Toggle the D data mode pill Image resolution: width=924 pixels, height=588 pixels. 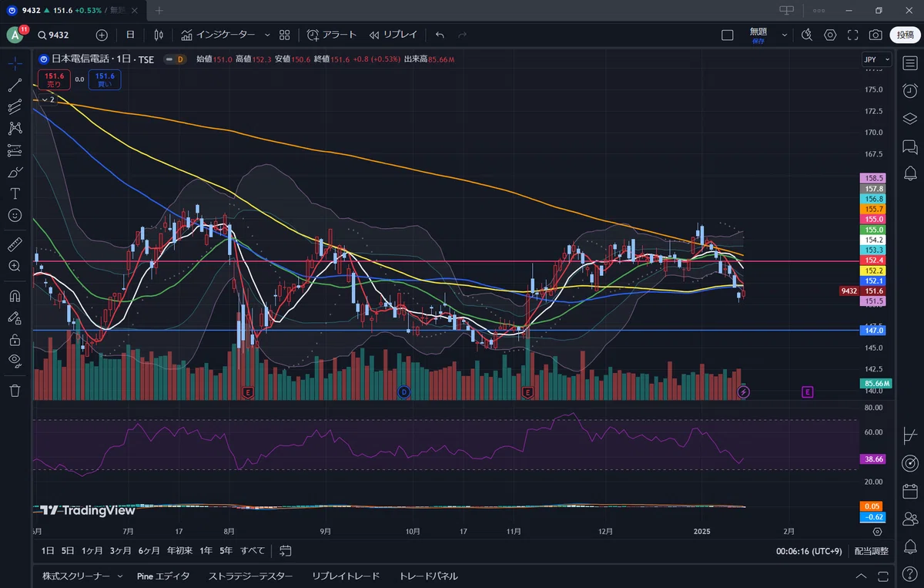coord(176,59)
